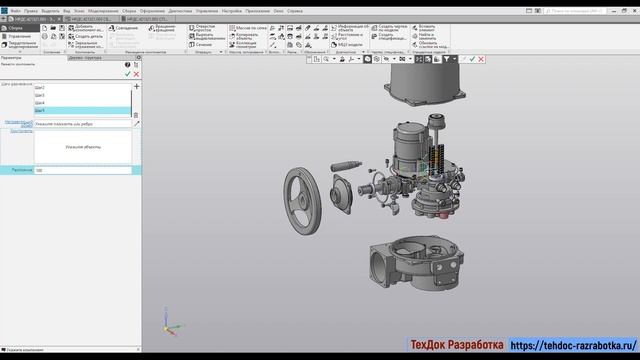Click the Open file folder icon
Viewport: 640px width, 360px height.
point(53,28)
